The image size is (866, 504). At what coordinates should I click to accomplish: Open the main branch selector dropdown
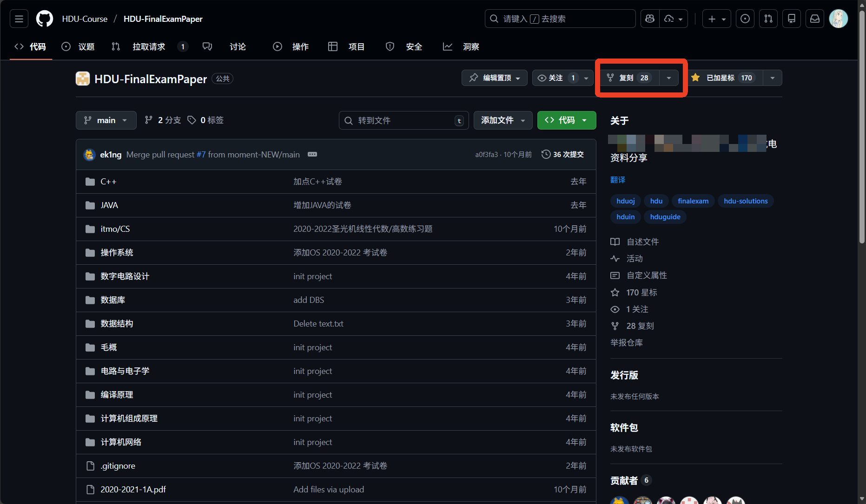coord(106,120)
